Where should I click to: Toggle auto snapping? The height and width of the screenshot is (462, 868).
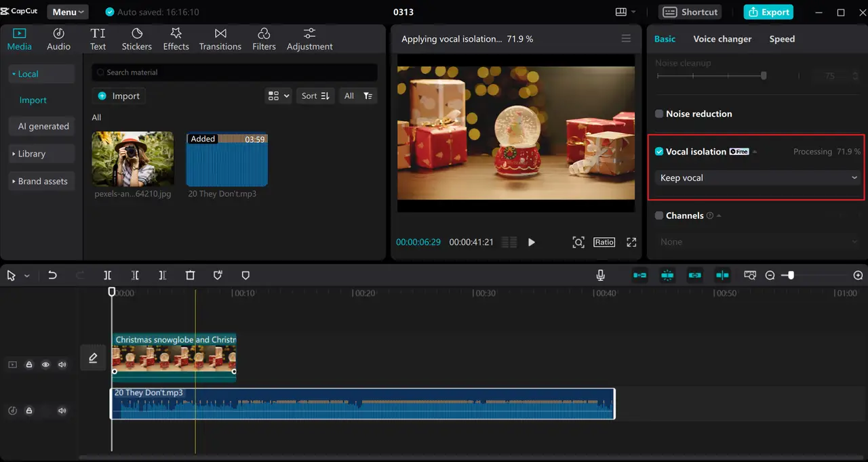pyautogui.click(x=667, y=275)
